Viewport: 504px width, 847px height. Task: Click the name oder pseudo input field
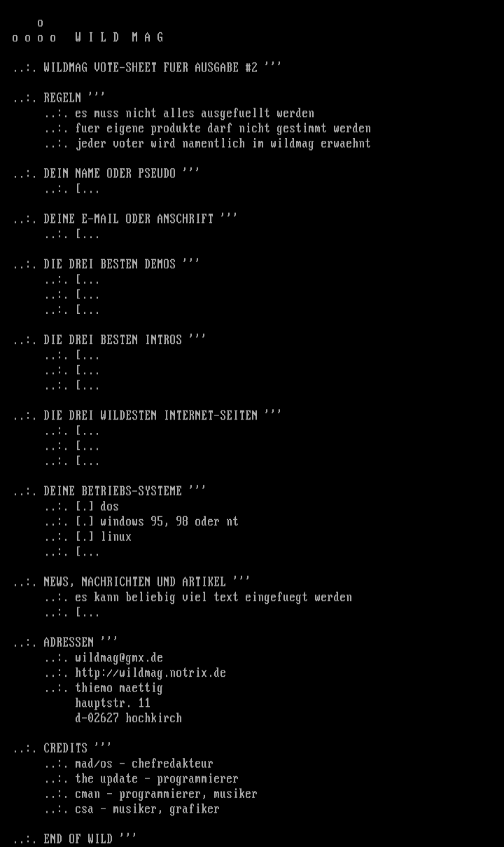(87, 189)
